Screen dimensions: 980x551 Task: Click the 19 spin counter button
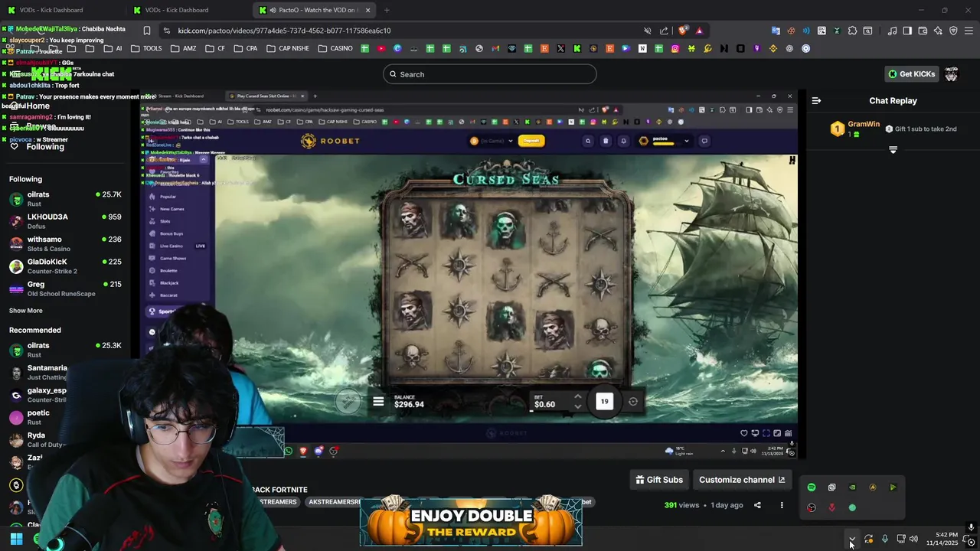click(604, 401)
